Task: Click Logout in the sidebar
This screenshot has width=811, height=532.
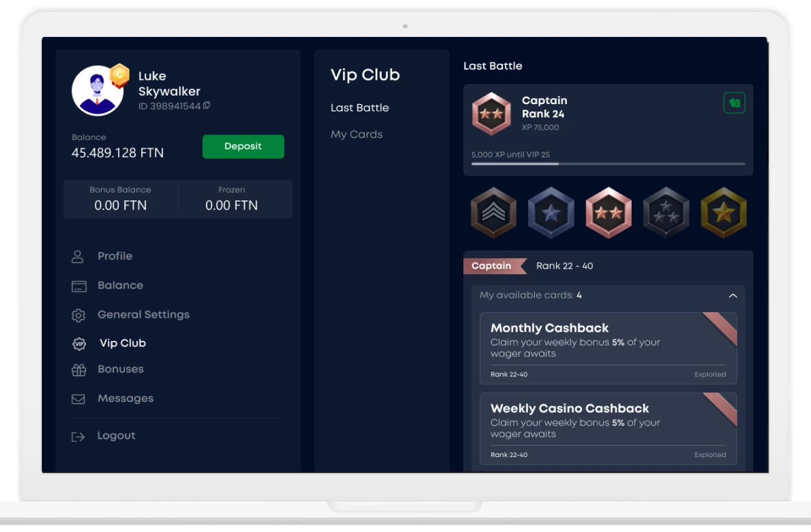Action: coord(116,436)
